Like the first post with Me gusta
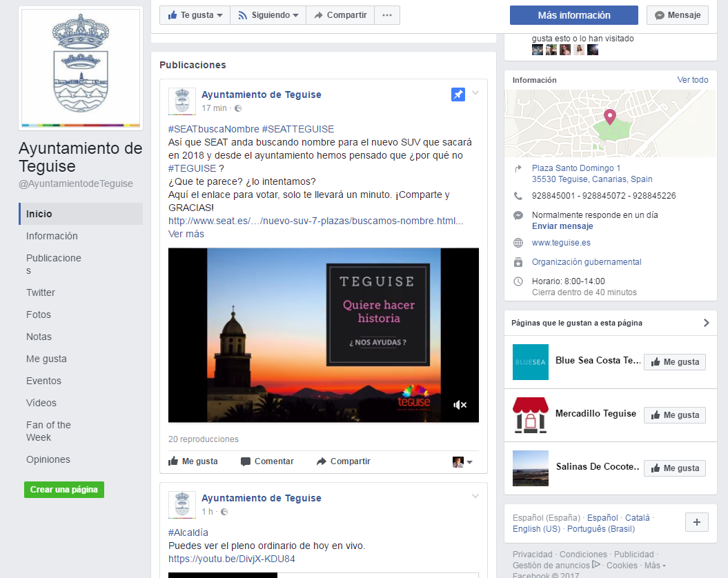 pos(193,461)
